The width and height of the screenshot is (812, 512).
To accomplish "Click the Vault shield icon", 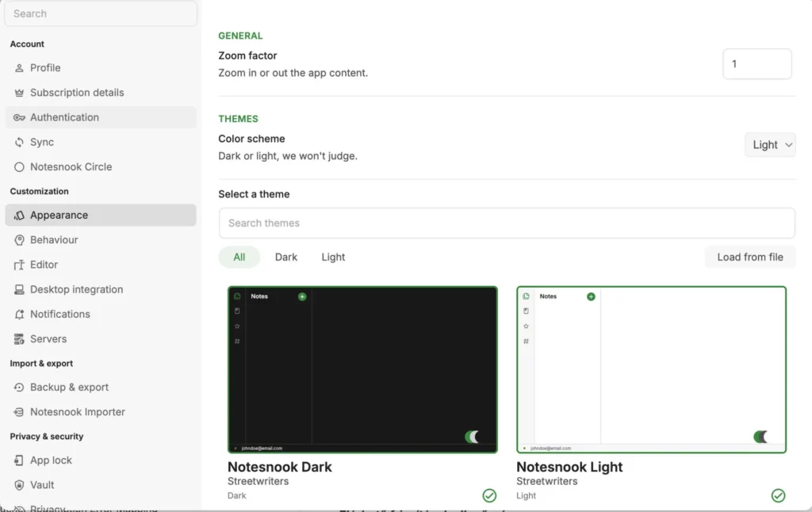I will [x=19, y=485].
